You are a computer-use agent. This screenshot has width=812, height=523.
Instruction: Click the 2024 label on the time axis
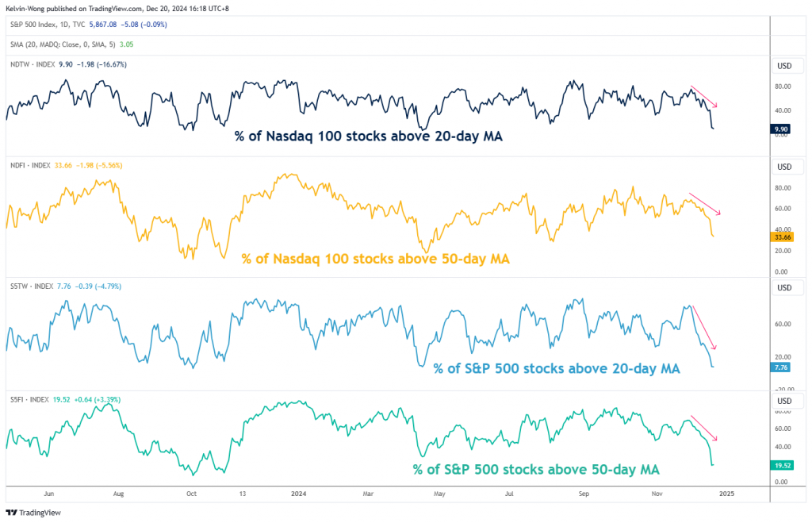click(x=297, y=493)
